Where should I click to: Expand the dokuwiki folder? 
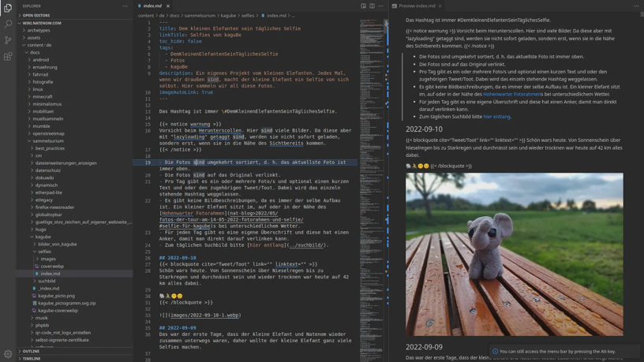point(44,178)
